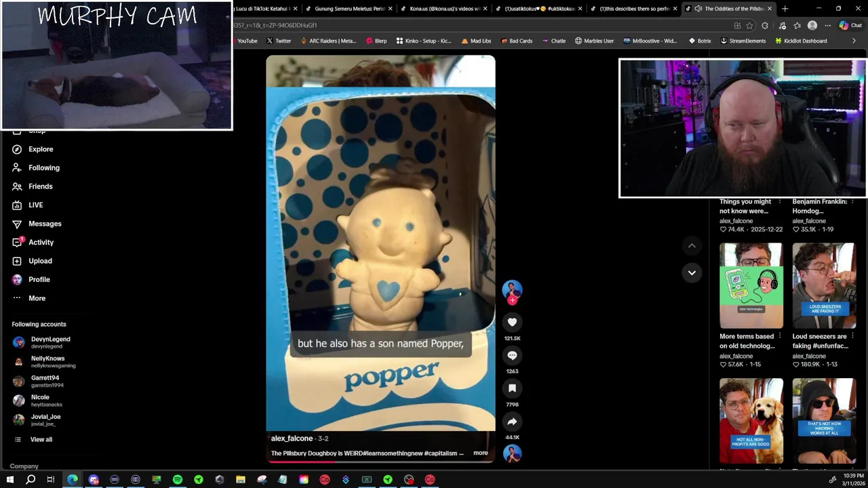Open the browser profile avatar
Viewport: 868px width, 488px height.
812,26
